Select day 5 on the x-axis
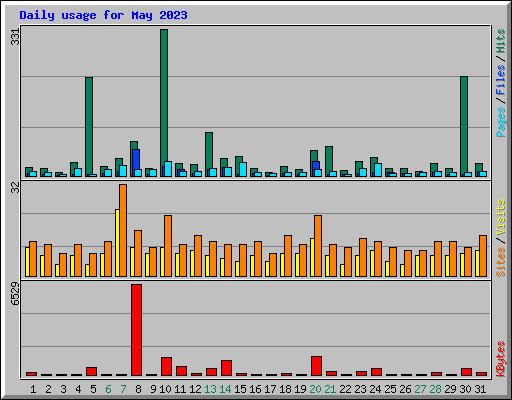Image resolution: width=512 pixels, height=400 pixels. click(x=93, y=389)
